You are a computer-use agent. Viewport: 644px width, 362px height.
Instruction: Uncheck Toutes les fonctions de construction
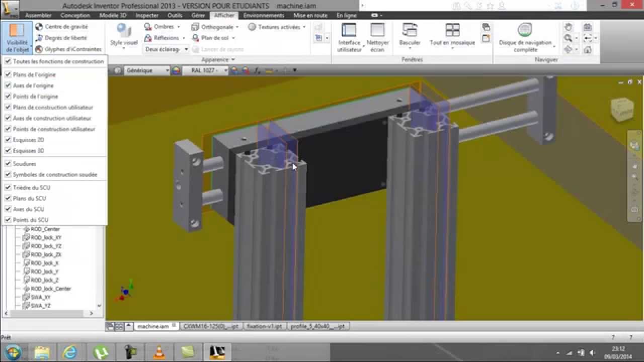pos(8,61)
